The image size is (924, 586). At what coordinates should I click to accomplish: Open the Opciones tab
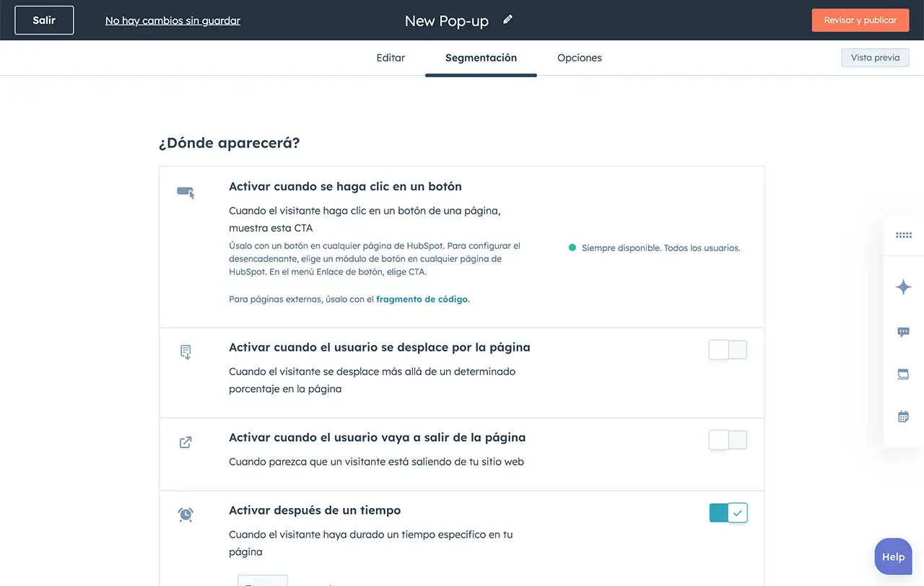(580, 58)
